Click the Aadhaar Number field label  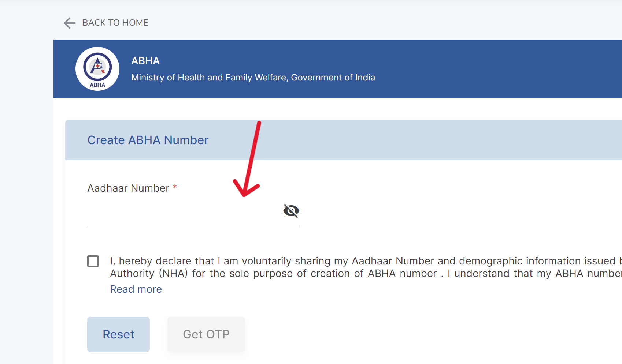tap(128, 188)
